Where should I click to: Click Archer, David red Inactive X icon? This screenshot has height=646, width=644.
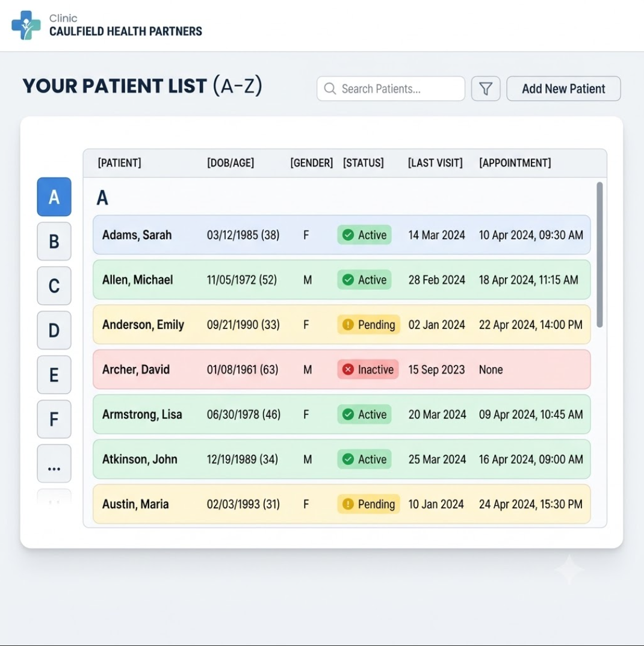tap(348, 369)
